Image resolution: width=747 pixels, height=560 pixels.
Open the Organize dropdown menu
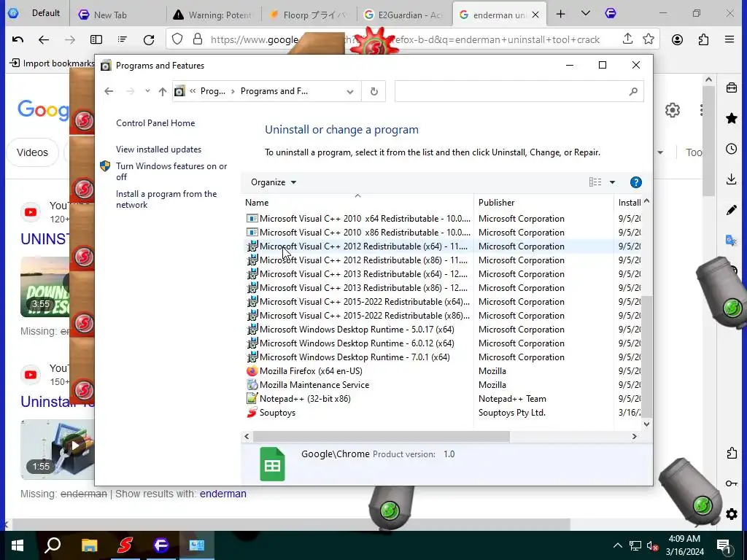[x=274, y=182]
